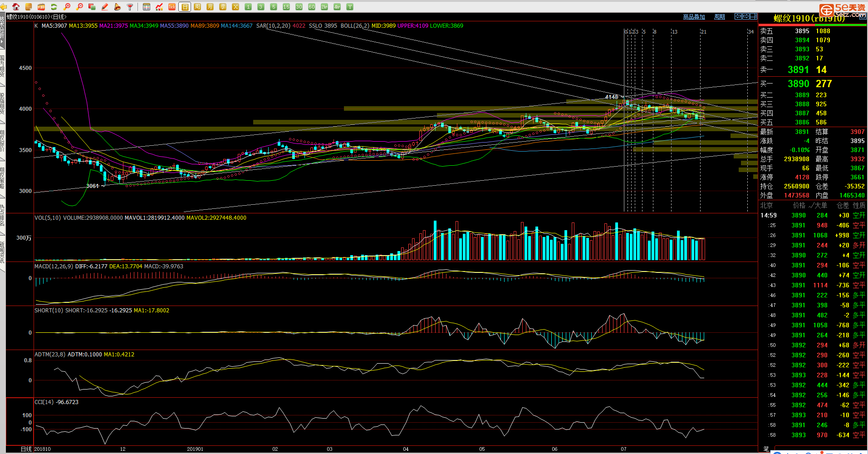Click the yellow back arrow icon

click(4, 7)
